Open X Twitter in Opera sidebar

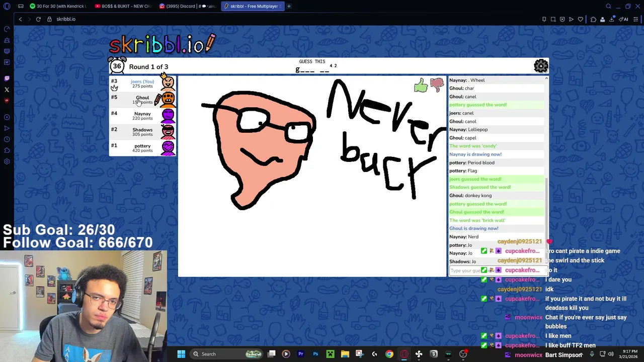click(7, 89)
